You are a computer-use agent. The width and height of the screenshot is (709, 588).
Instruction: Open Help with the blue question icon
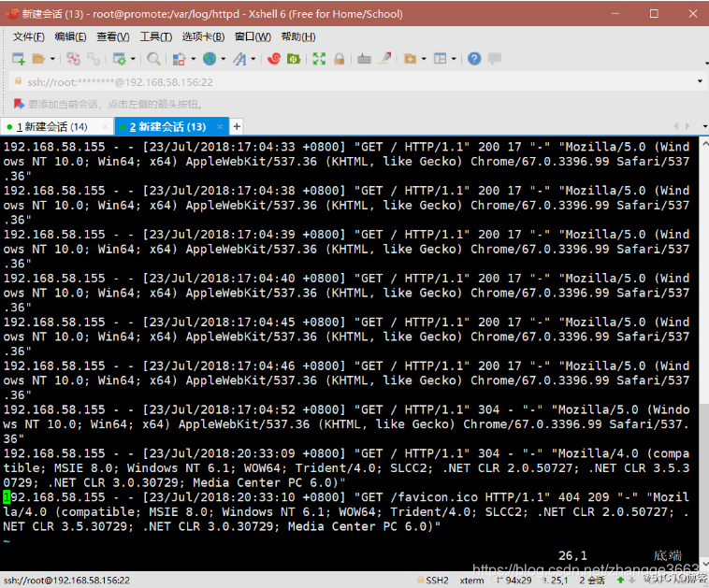click(474, 59)
